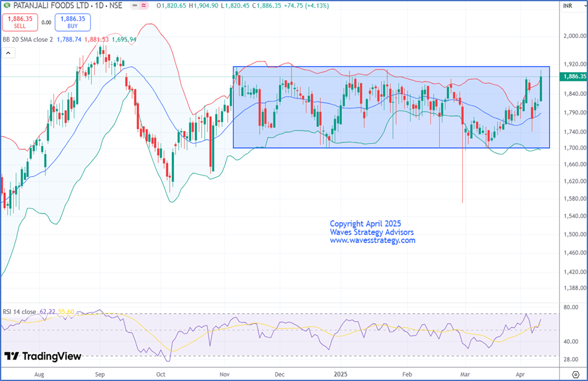
Task: Click the www.wavesstrategy.com text
Action: pyautogui.click(x=372, y=240)
